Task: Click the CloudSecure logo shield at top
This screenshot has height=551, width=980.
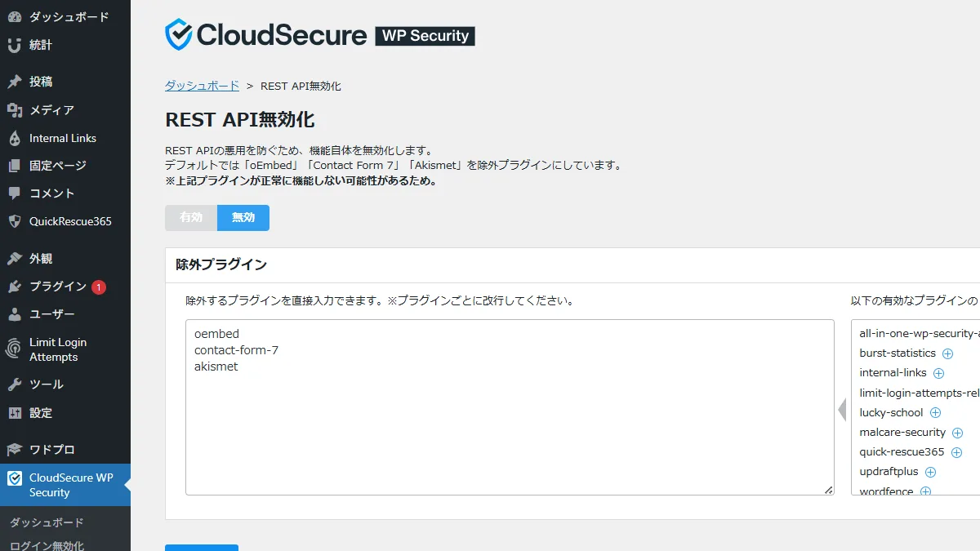Action: click(179, 35)
